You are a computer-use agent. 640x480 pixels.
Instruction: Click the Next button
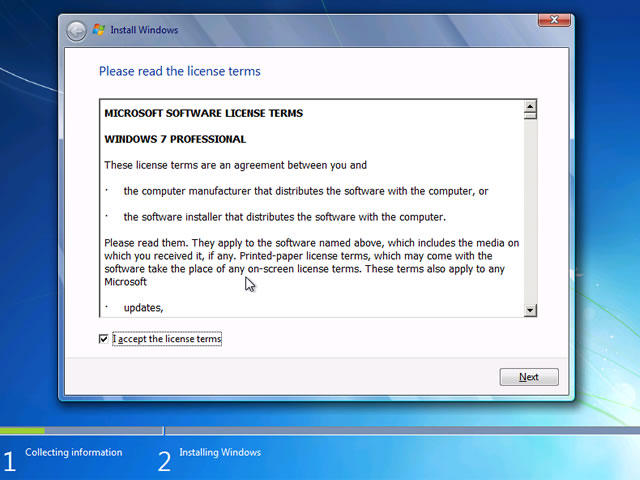529,377
